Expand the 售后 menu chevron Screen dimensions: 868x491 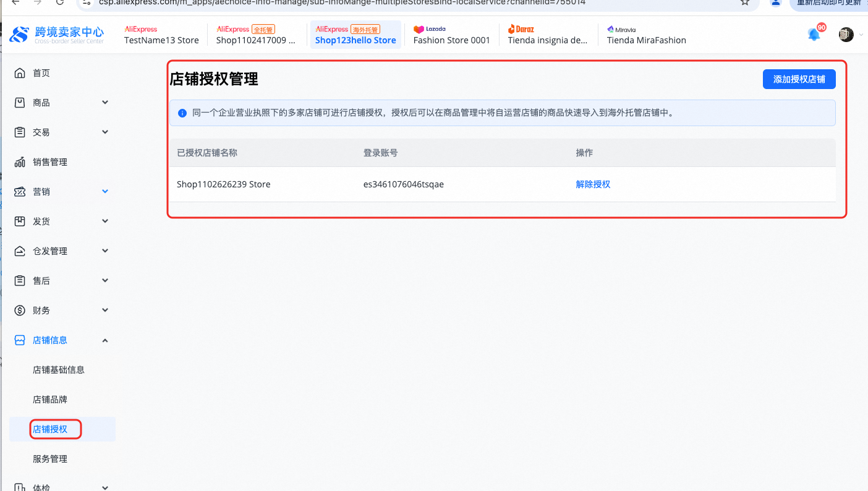[105, 281]
